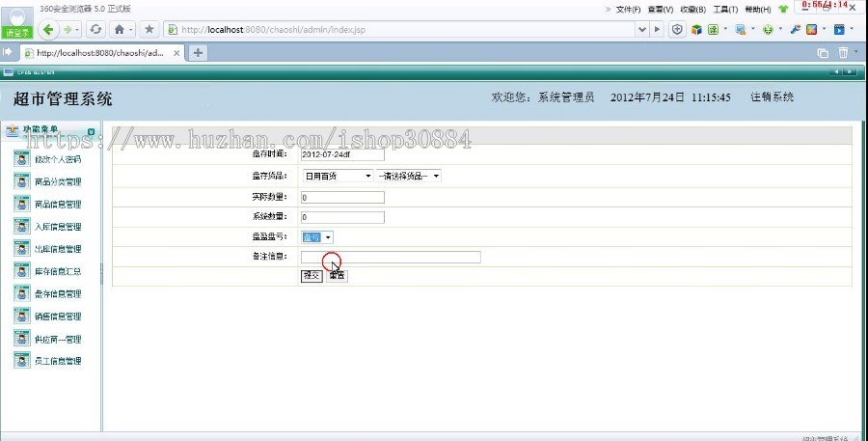Open the 盘存信息管理 menu link

(58, 293)
